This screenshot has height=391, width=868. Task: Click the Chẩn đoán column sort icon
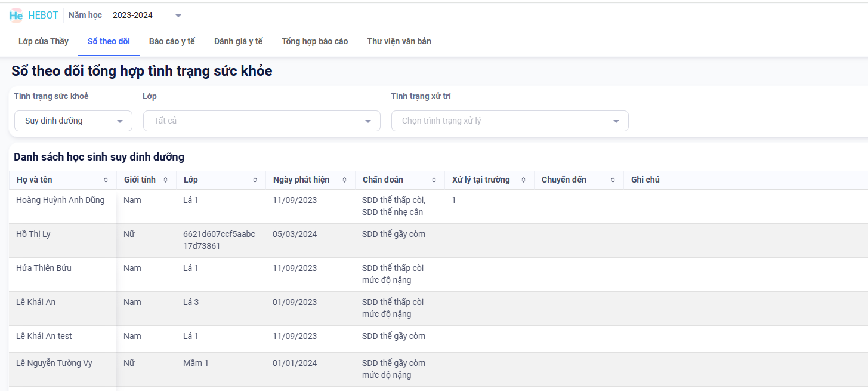click(x=434, y=180)
